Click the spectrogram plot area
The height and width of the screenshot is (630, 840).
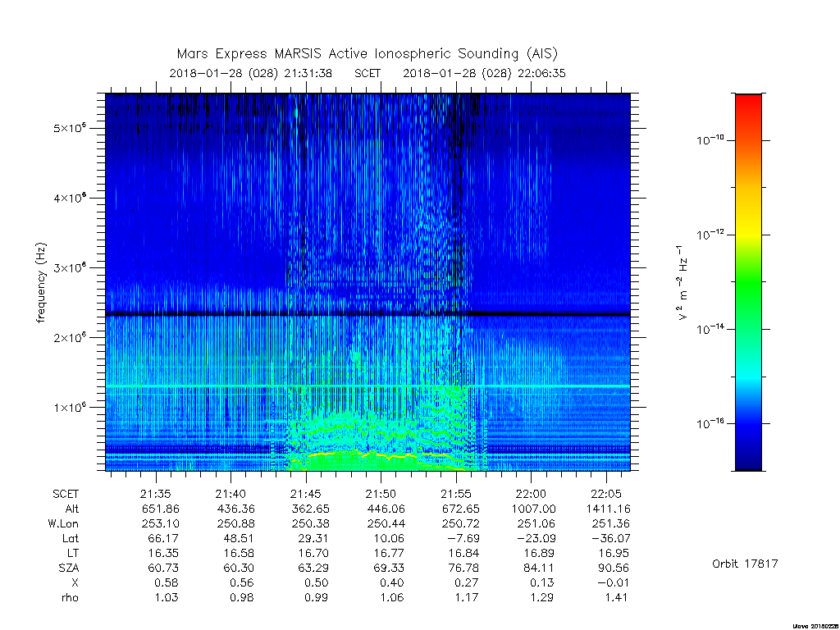click(x=367, y=282)
